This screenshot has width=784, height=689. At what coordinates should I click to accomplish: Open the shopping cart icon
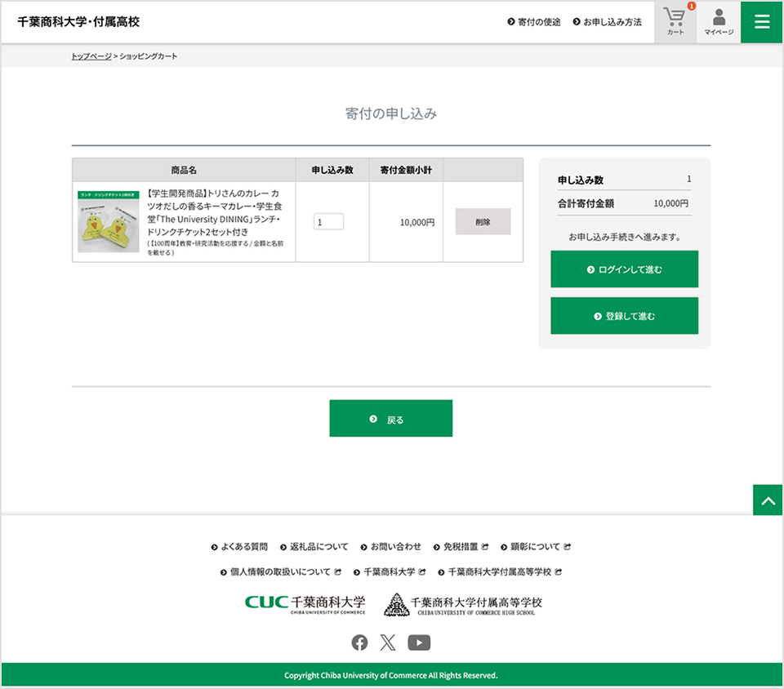(675, 21)
